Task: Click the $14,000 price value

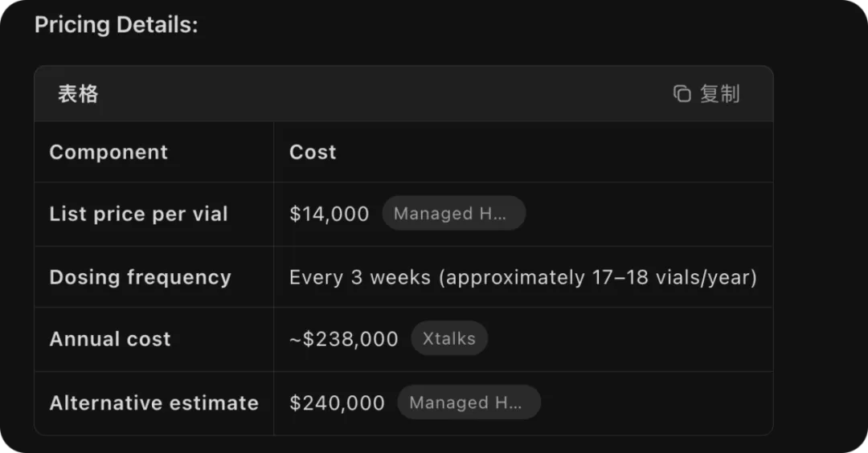Action: [330, 214]
